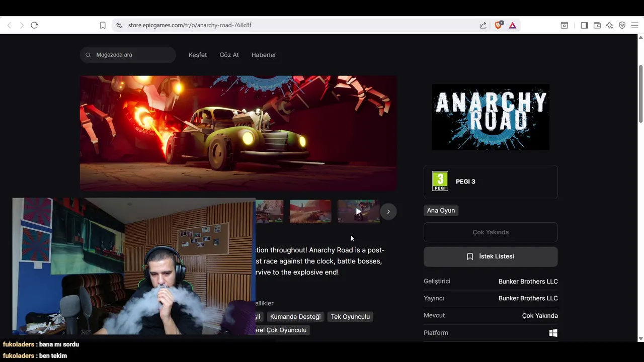
Task: Open the browser hamburger menu
Action: (634, 25)
